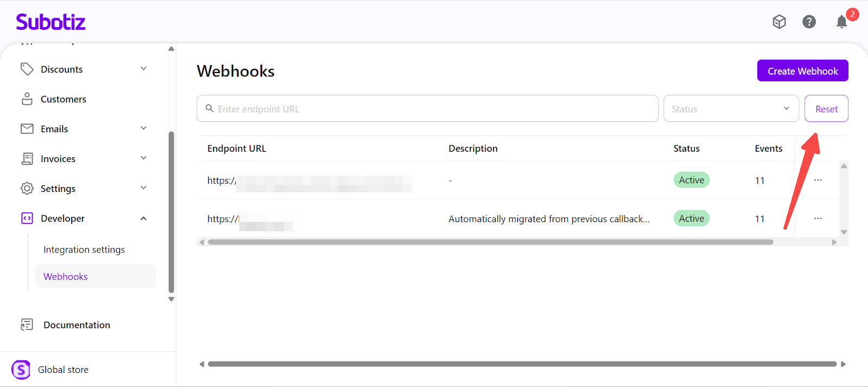Open Integration settings submenu item
The width and height of the screenshot is (868, 387).
point(84,250)
